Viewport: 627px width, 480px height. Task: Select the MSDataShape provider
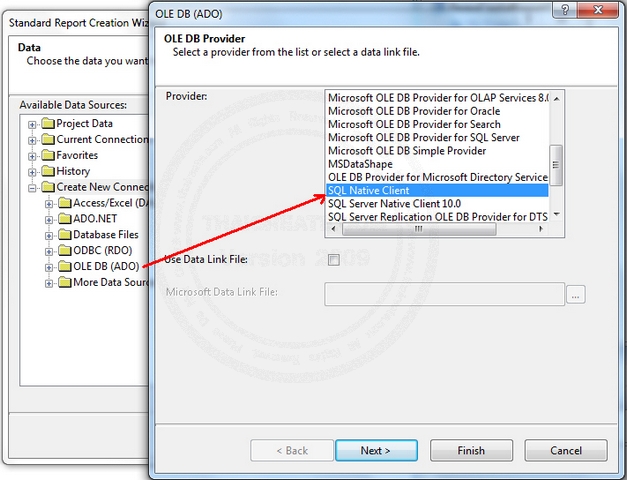(437, 164)
